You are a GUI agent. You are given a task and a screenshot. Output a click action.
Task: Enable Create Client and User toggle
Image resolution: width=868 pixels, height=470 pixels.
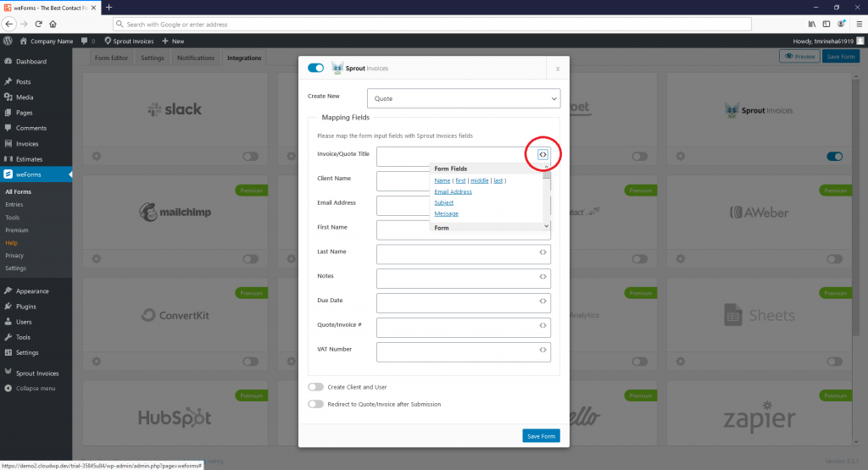pyautogui.click(x=315, y=387)
